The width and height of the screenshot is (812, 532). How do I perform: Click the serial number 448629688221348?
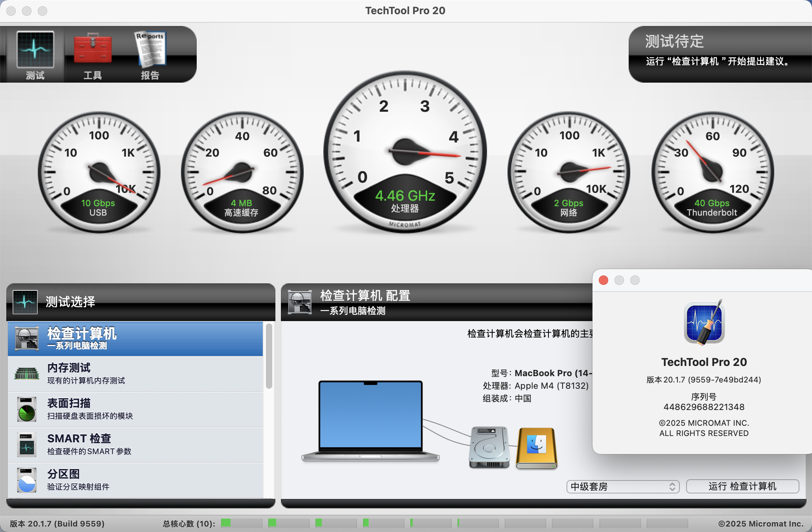704,407
